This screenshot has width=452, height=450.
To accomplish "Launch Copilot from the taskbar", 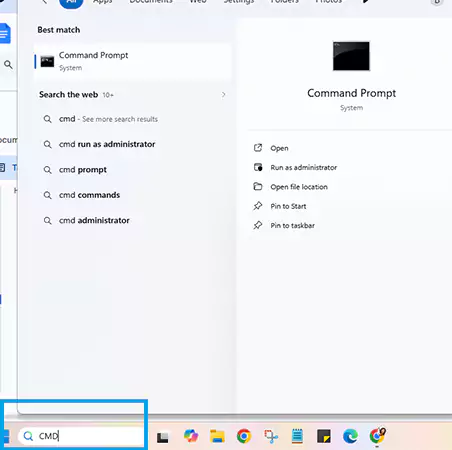I will pyautogui.click(x=191, y=436).
